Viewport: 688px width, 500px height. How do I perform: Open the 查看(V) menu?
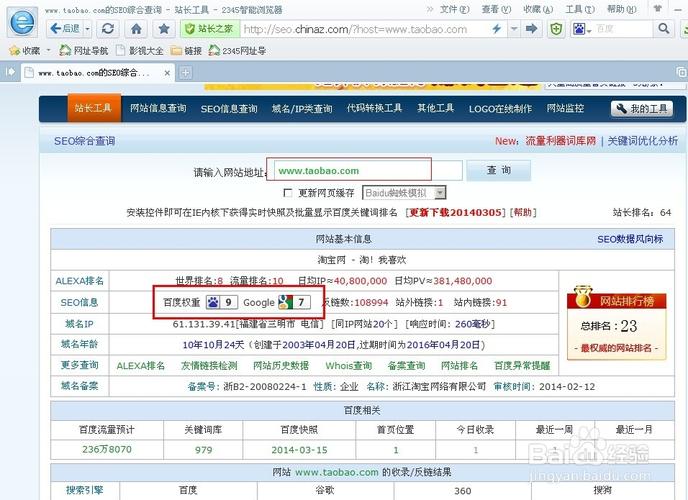(496, 9)
